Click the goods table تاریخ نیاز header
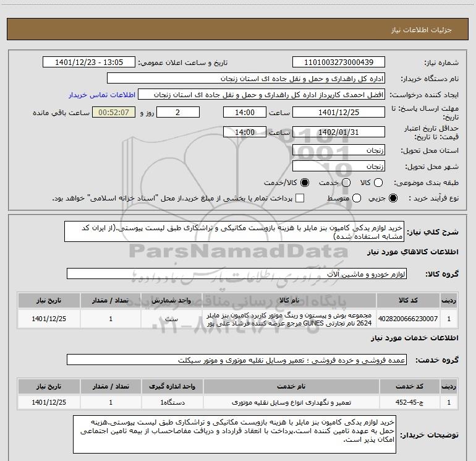 (49, 300)
